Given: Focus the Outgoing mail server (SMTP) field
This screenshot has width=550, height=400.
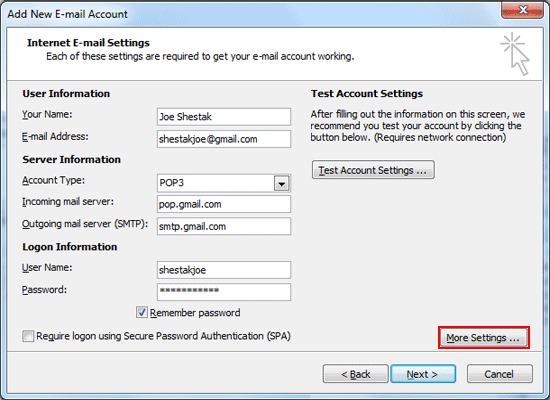Looking at the screenshot, I should [x=224, y=226].
